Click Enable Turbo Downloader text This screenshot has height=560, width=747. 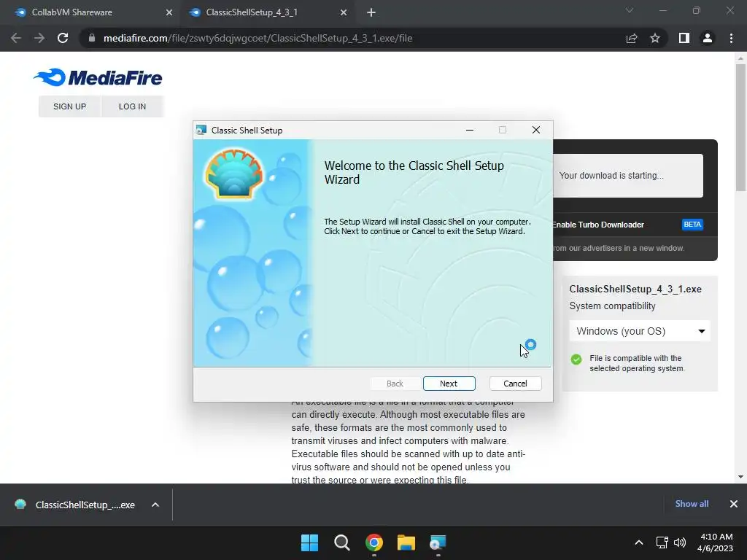(x=598, y=225)
